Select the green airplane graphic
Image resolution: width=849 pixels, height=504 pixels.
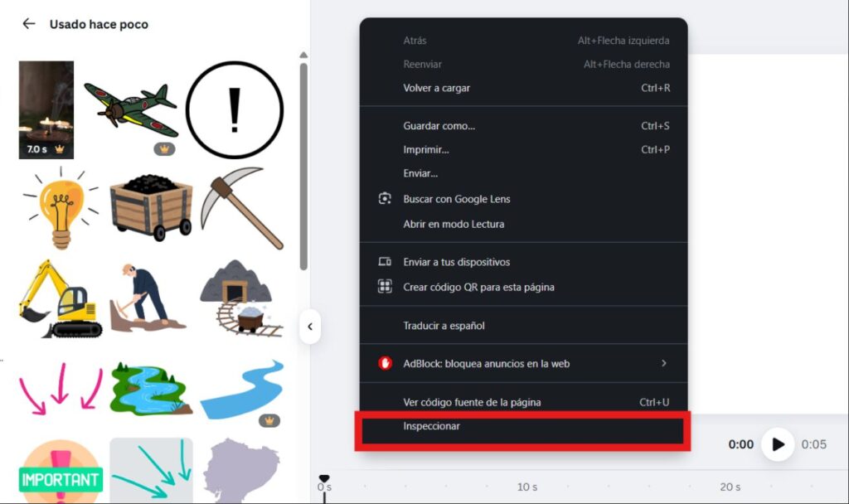click(x=132, y=109)
